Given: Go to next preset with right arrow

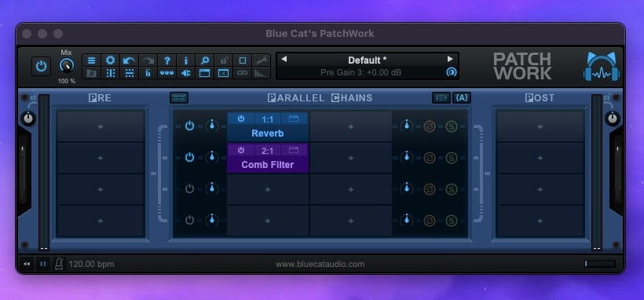Looking at the screenshot, I should pyautogui.click(x=450, y=59).
